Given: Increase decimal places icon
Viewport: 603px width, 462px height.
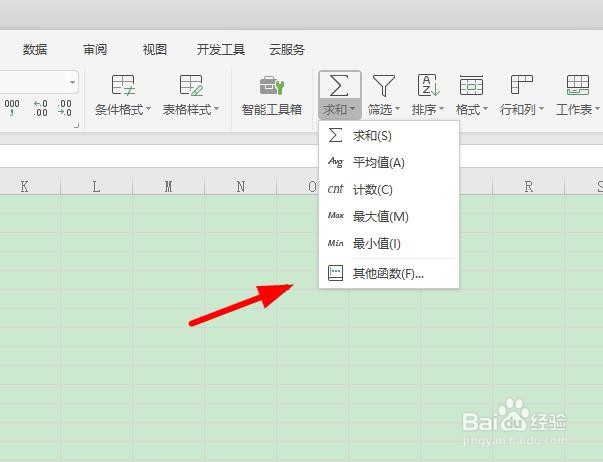Looking at the screenshot, I should tap(40, 108).
